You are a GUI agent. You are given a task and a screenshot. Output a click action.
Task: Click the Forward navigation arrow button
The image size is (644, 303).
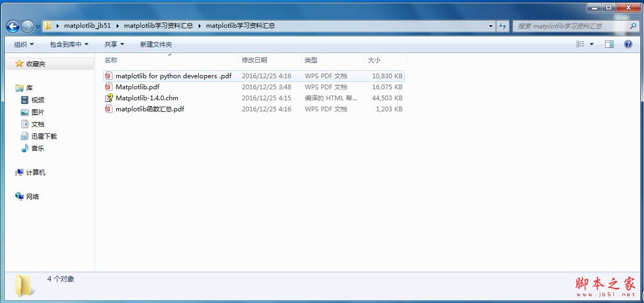27,26
